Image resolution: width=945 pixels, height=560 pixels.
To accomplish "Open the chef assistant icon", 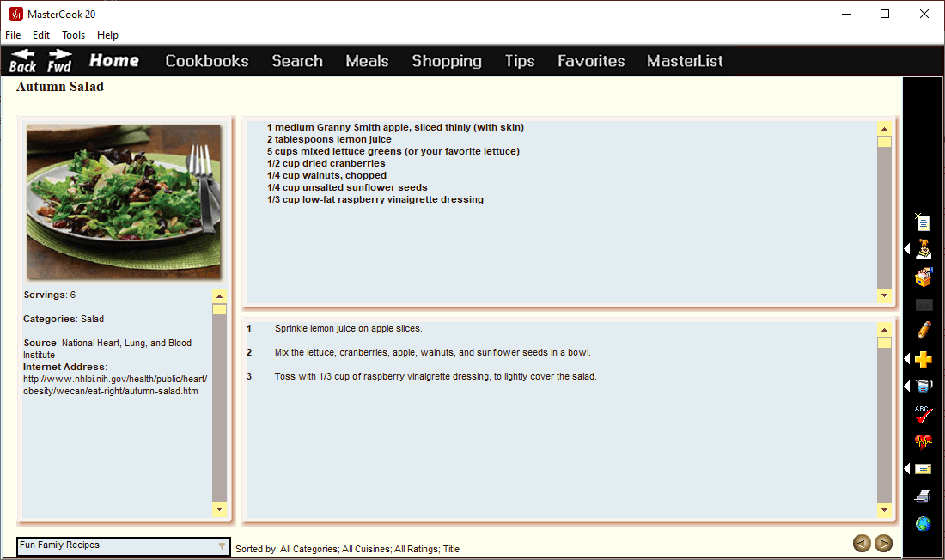I will (x=924, y=248).
